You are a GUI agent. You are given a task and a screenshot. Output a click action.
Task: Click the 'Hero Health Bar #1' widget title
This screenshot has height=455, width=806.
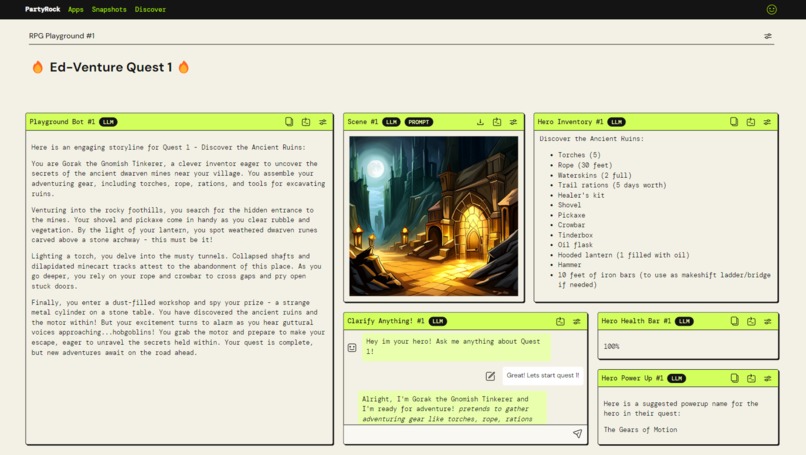(x=636, y=321)
